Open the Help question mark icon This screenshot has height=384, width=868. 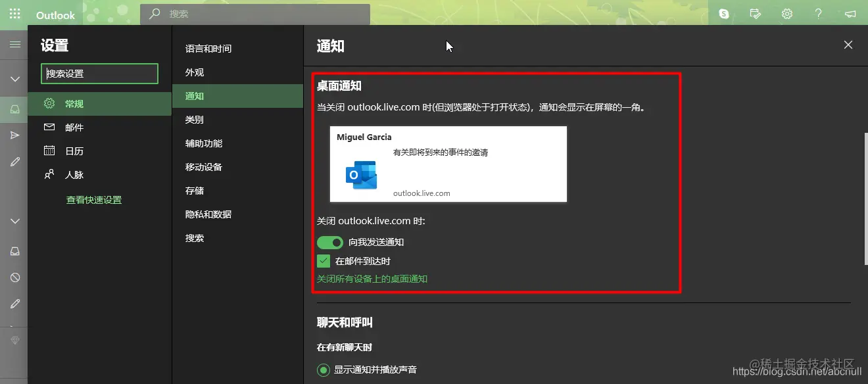pyautogui.click(x=819, y=13)
